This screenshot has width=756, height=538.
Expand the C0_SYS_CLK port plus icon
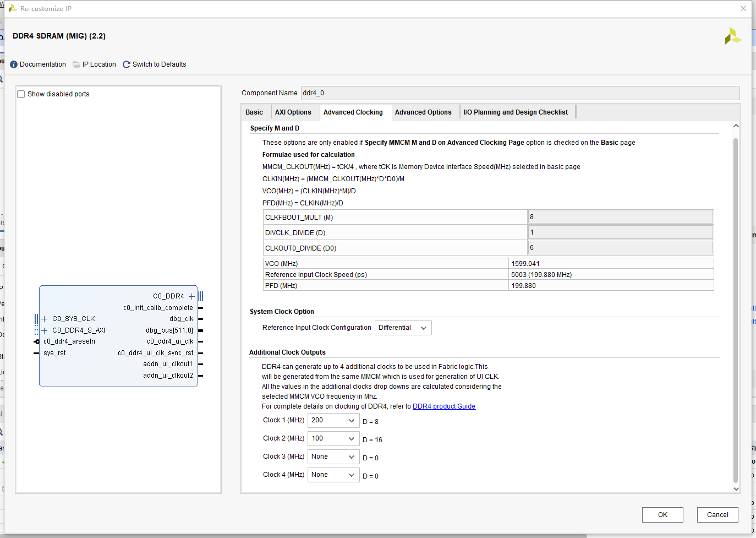point(45,319)
